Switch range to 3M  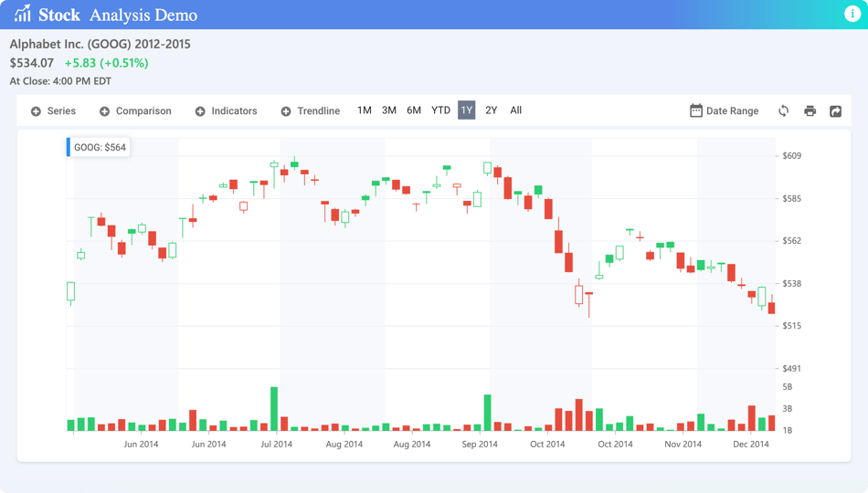tap(389, 110)
